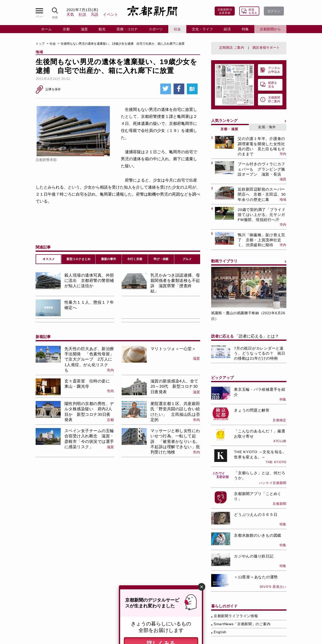This screenshot has width=322, height=644.
Task: Click the 京都新聞 logo
Action: (152, 11)
